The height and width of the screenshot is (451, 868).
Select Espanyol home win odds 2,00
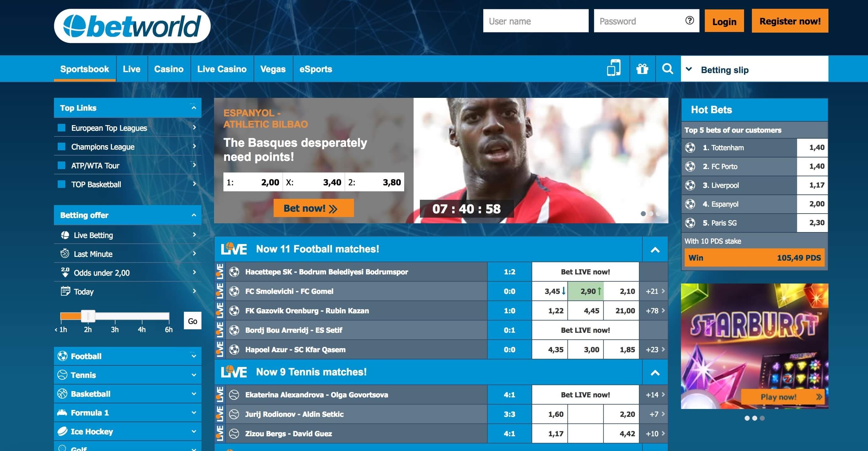pyautogui.click(x=253, y=182)
